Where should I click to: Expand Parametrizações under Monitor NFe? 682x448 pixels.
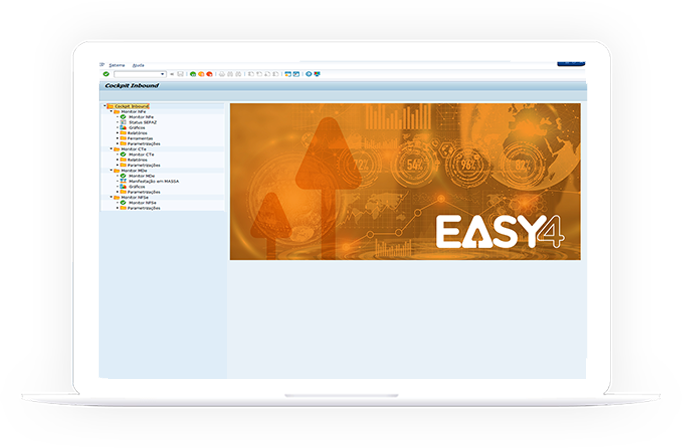click(x=117, y=144)
